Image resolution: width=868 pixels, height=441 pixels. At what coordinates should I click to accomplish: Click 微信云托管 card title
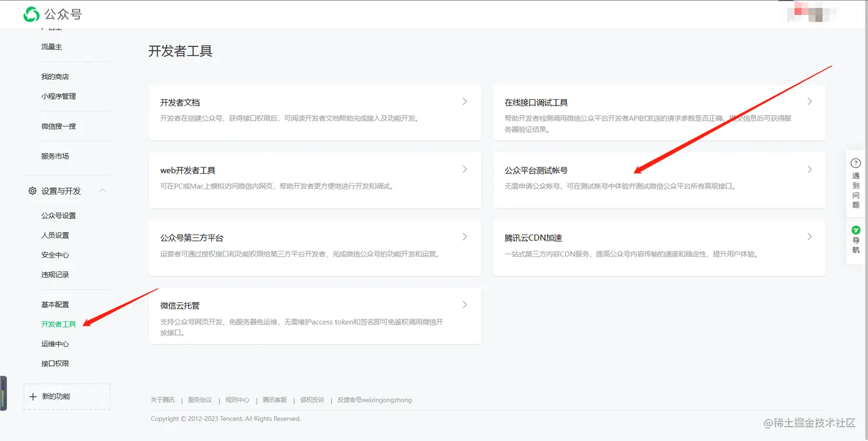coord(180,306)
